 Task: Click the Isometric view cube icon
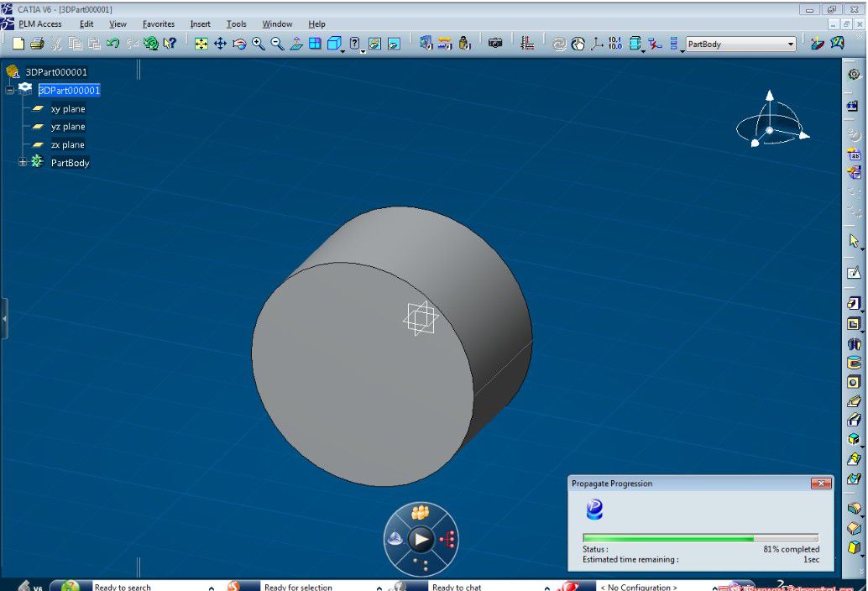(334, 44)
